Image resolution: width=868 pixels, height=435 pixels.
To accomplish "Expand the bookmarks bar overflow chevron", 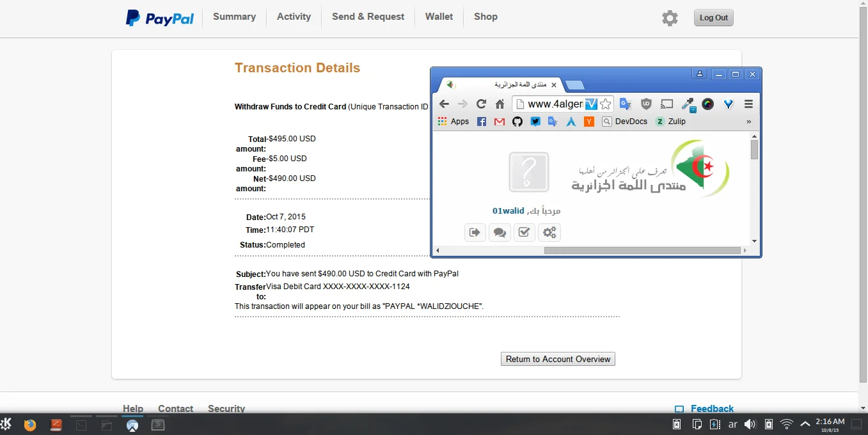I will (x=748, y=122).
